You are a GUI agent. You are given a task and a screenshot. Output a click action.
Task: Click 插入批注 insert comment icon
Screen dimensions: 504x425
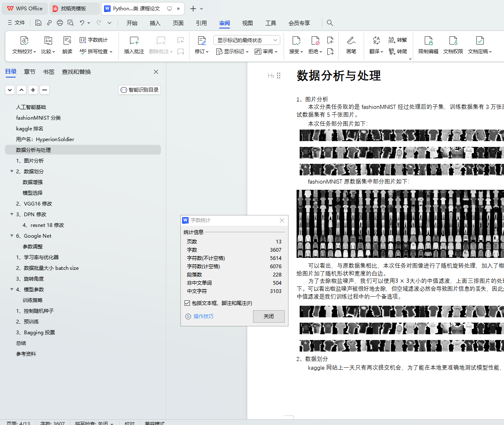click(x=134, y=40)
